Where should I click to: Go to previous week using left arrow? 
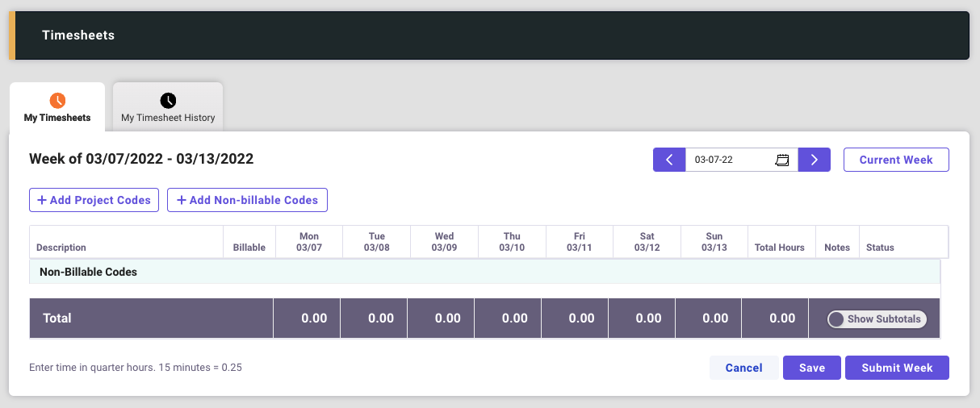coord(669,160)
